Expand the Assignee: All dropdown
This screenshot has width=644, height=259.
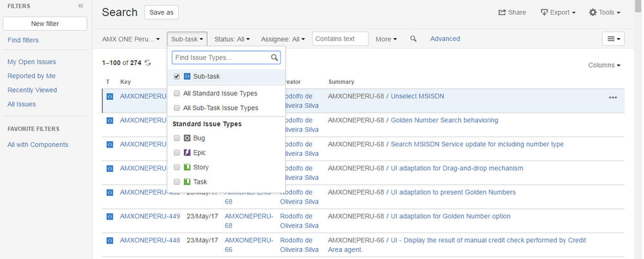click(x=283, y=39)
